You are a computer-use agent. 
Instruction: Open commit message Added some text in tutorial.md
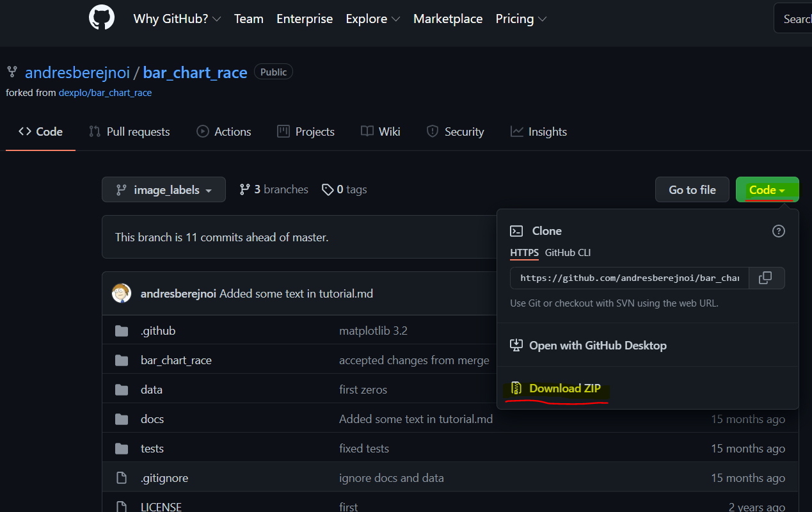[x=296, y=294]
